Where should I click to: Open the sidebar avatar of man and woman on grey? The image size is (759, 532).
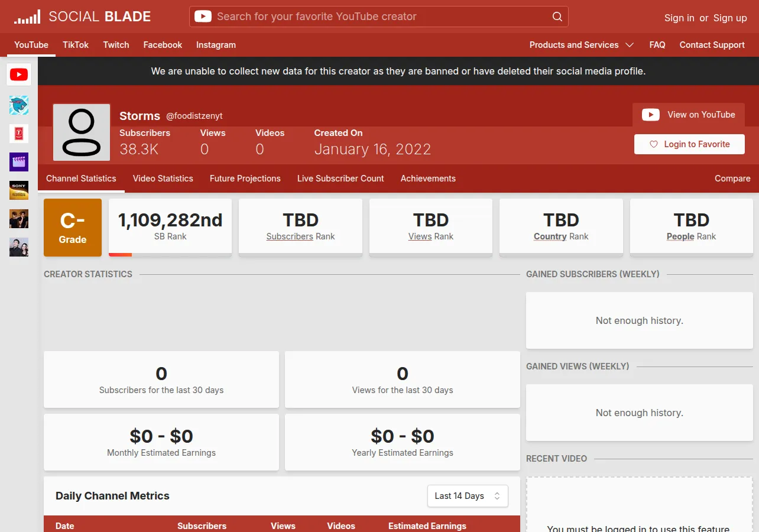pos(19,247)
